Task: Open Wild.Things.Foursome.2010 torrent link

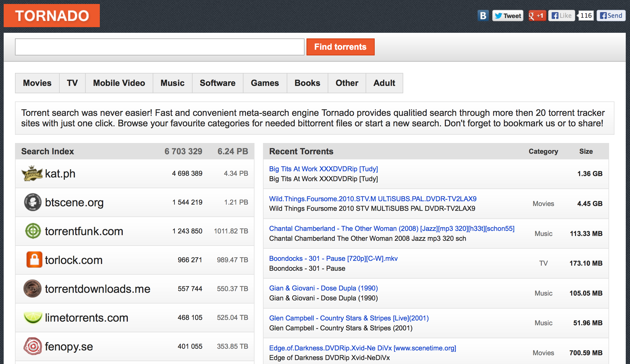Action: (x=373, y=199)
